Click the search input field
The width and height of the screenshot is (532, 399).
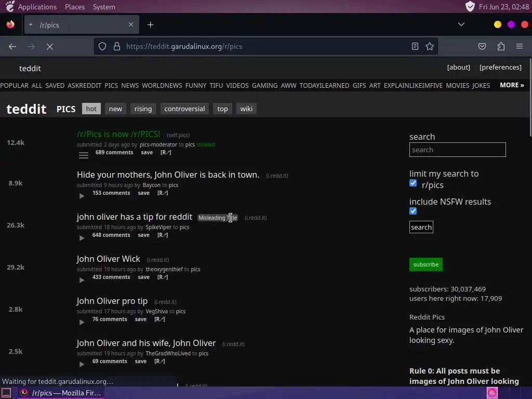457,150
